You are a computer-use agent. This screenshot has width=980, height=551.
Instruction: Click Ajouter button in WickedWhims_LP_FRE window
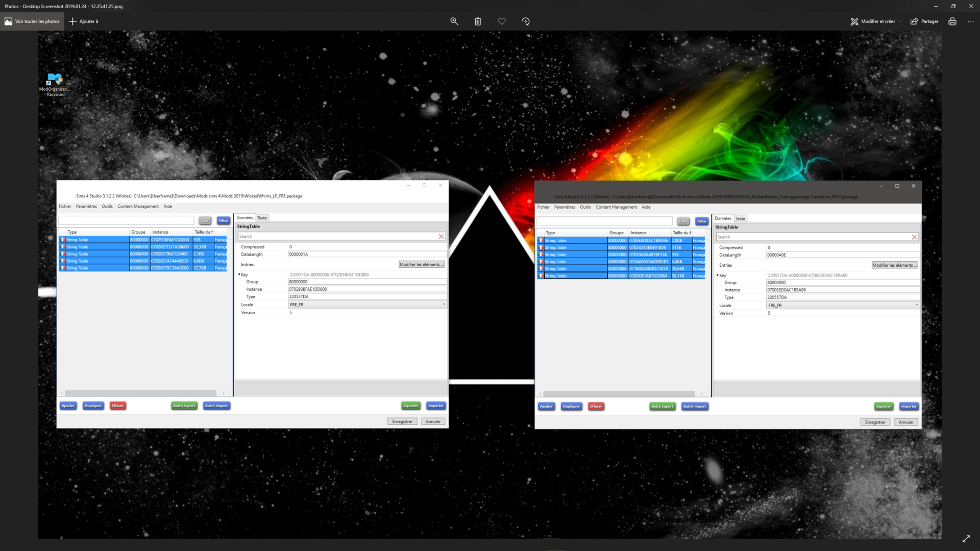click(x=68, y=406)
